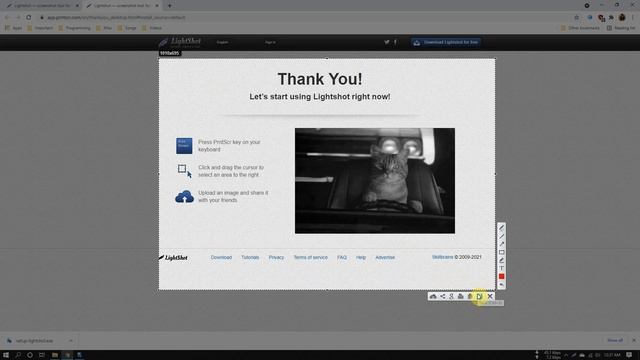Click Show all downloads

click(615, 340)
